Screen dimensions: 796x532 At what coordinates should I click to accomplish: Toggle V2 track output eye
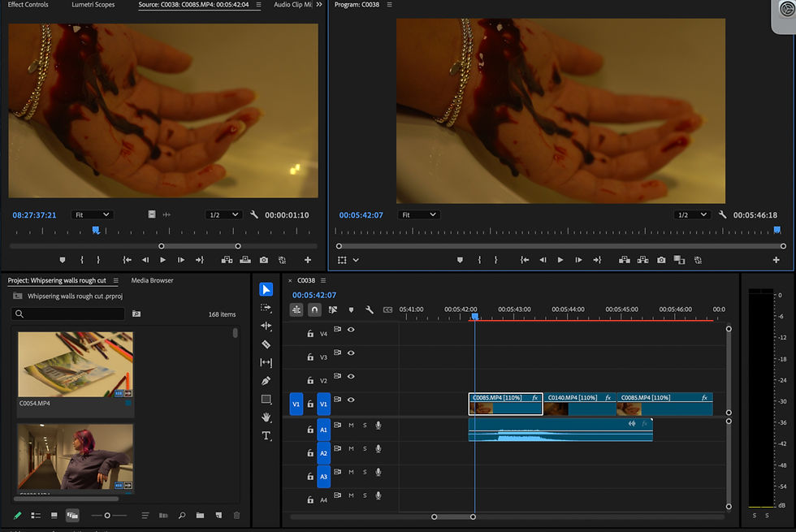tap(351, 376)
